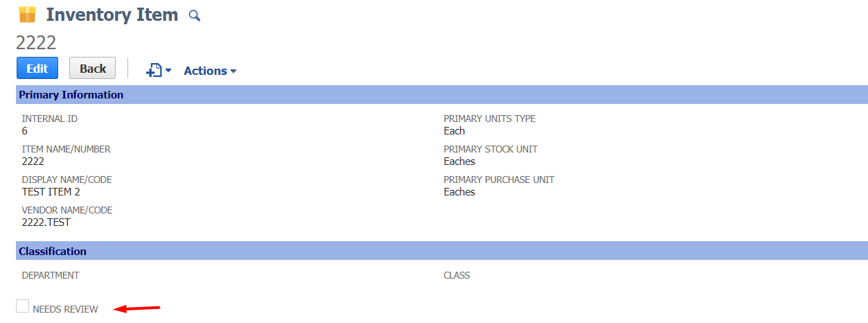Click the Edit button

(37, 68)
